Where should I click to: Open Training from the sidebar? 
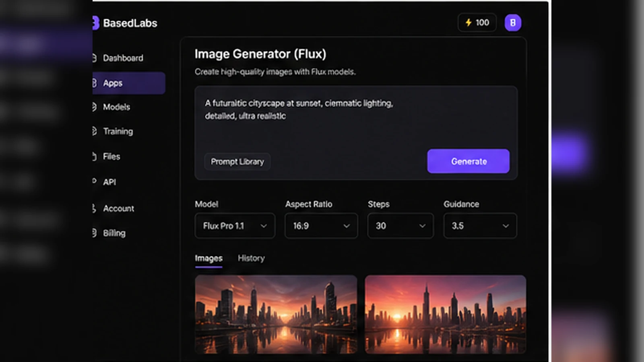(118, 131)
